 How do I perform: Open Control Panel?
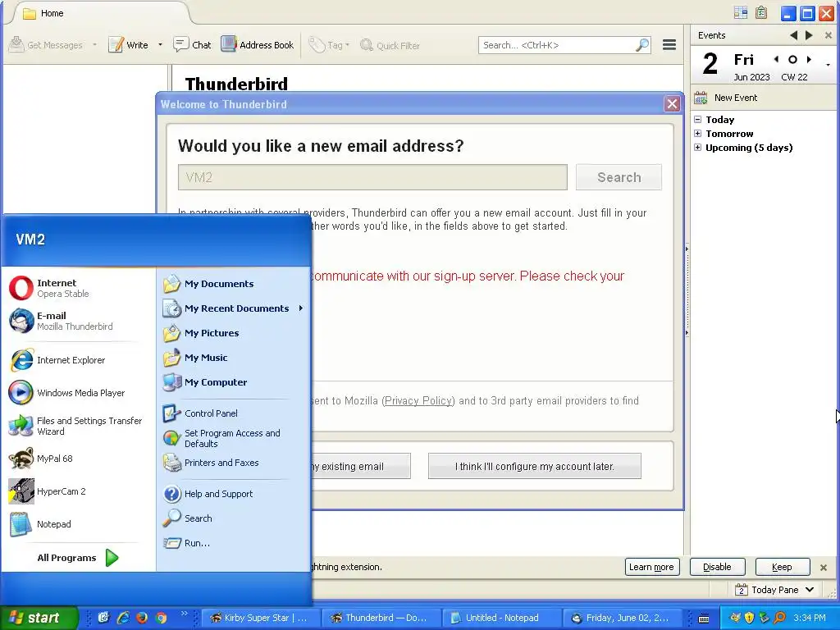click(x=234, y=413)
